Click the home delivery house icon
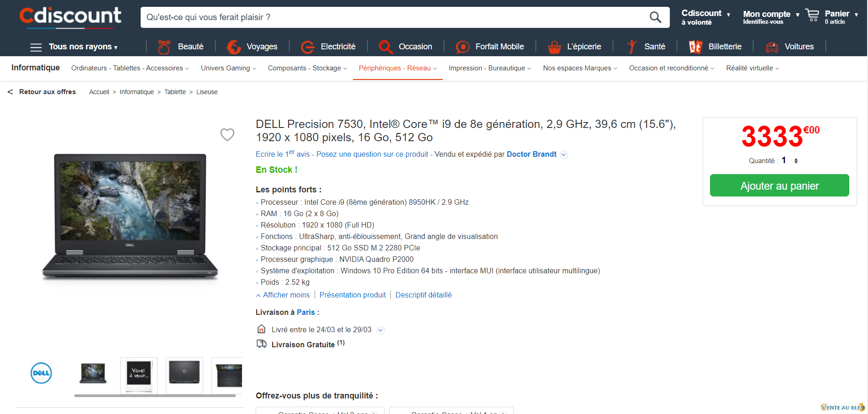This screenshot has height=414, width=868. [x=261, y=329]
